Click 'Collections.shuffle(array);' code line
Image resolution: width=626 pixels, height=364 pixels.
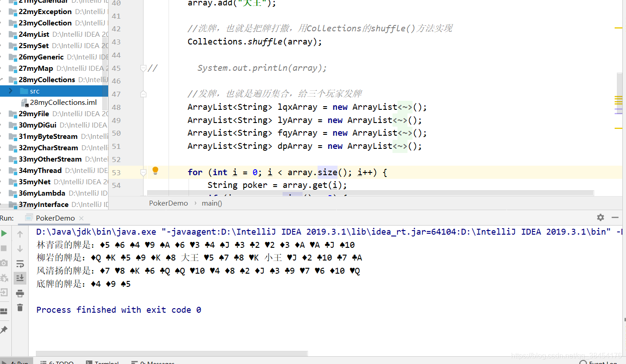pos(255,42)
